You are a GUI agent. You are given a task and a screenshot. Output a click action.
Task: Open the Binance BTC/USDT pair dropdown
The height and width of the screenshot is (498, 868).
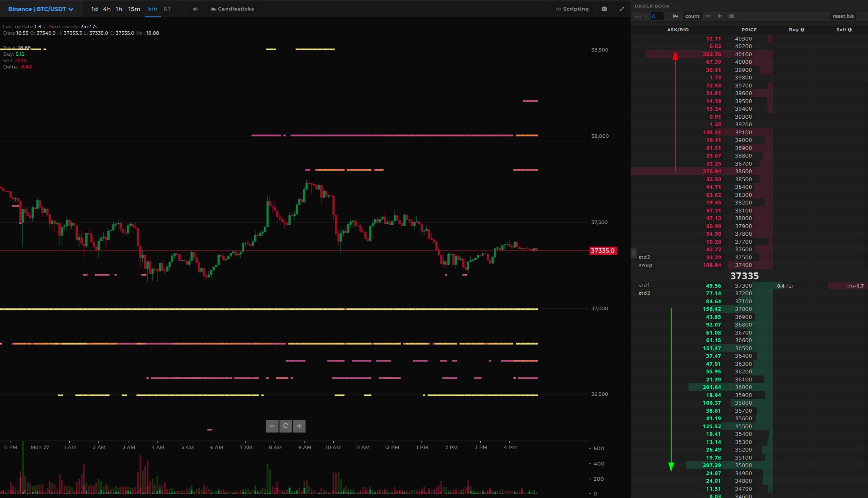point(41,9)
